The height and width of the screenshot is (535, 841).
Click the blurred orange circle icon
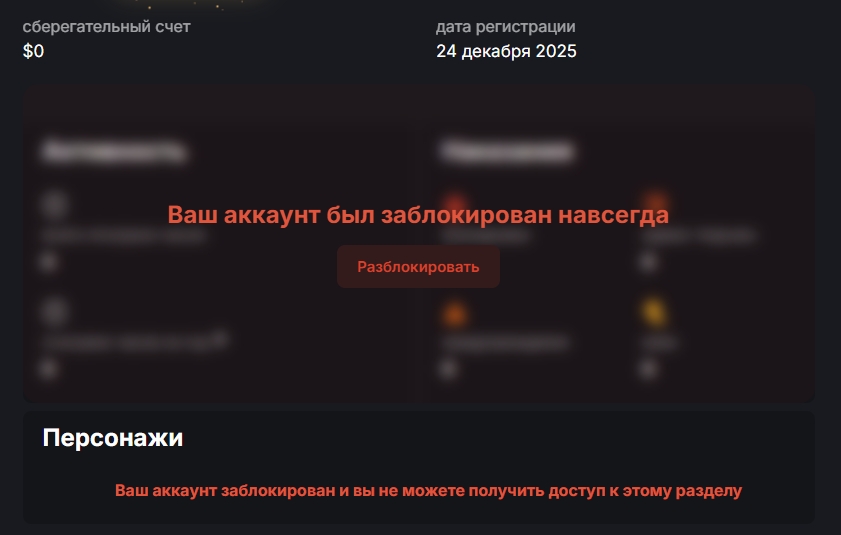tap(454, 313)
